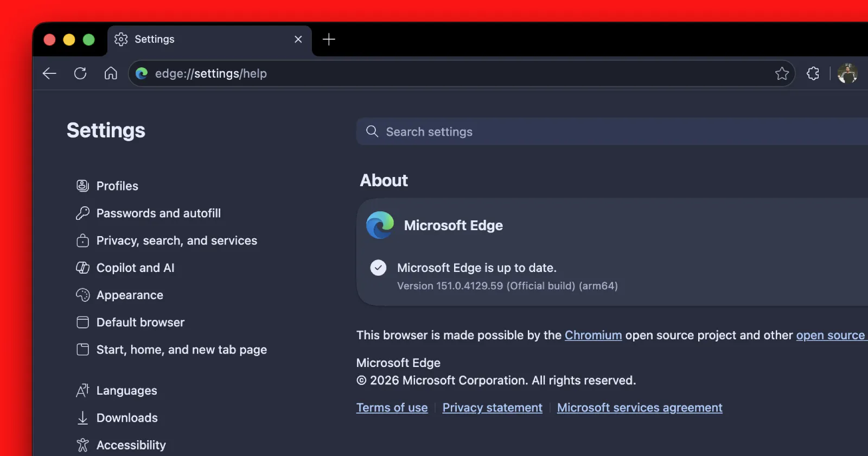Viewport: 868px width, 456px height.
Task: Close the Settings tab
Action: point(298,39)
